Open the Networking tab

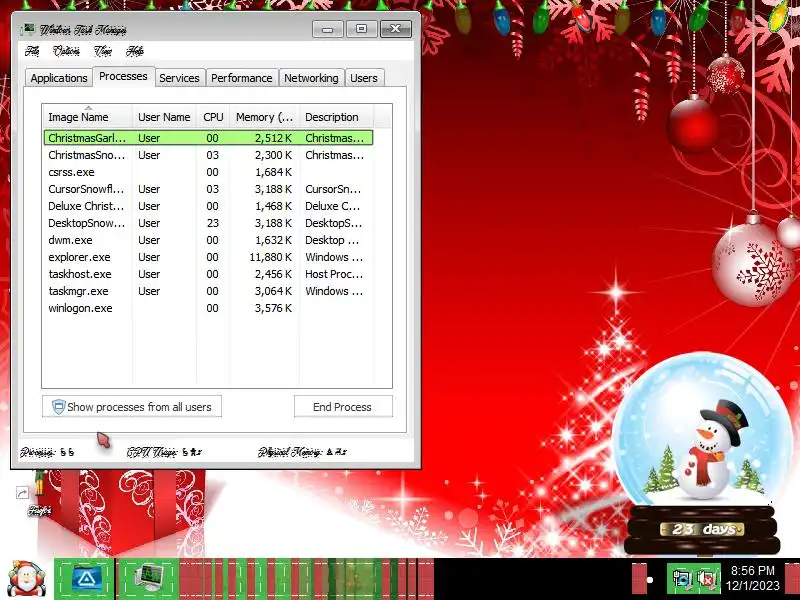[x=311, y=78]
